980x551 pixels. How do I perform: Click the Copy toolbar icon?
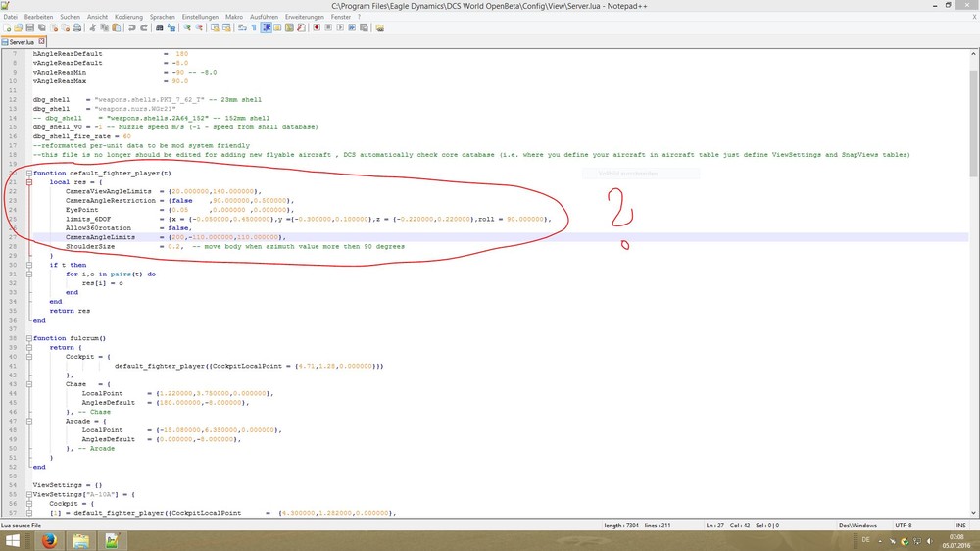pyautogui.click(x=105, y=27)
